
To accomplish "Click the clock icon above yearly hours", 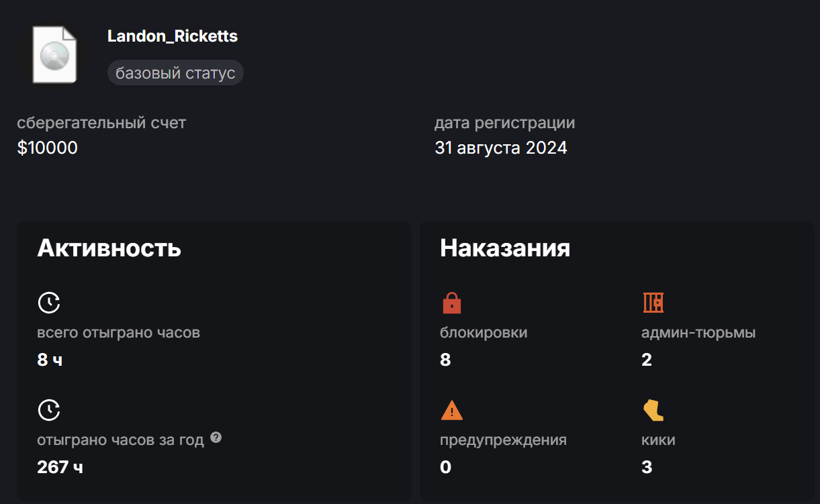I will pyautogui.click(x=49, y=410).
